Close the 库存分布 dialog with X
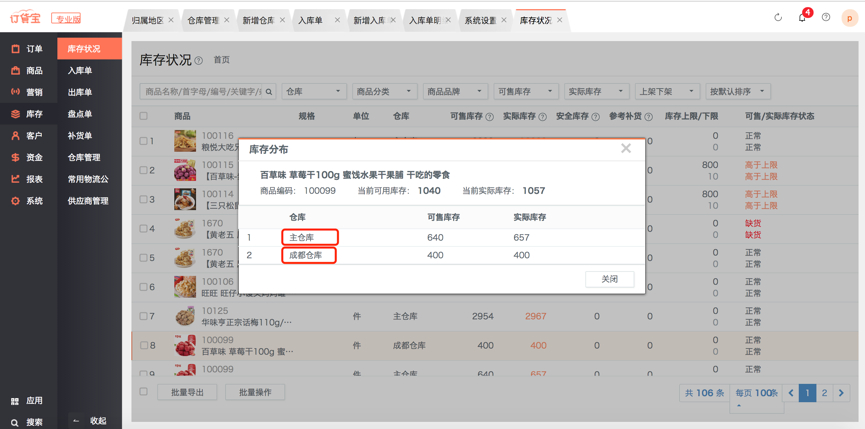 click(626, 149)
